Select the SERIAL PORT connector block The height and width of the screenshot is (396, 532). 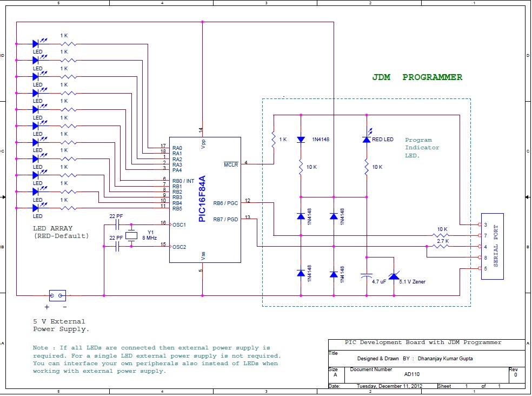[493, 246]
